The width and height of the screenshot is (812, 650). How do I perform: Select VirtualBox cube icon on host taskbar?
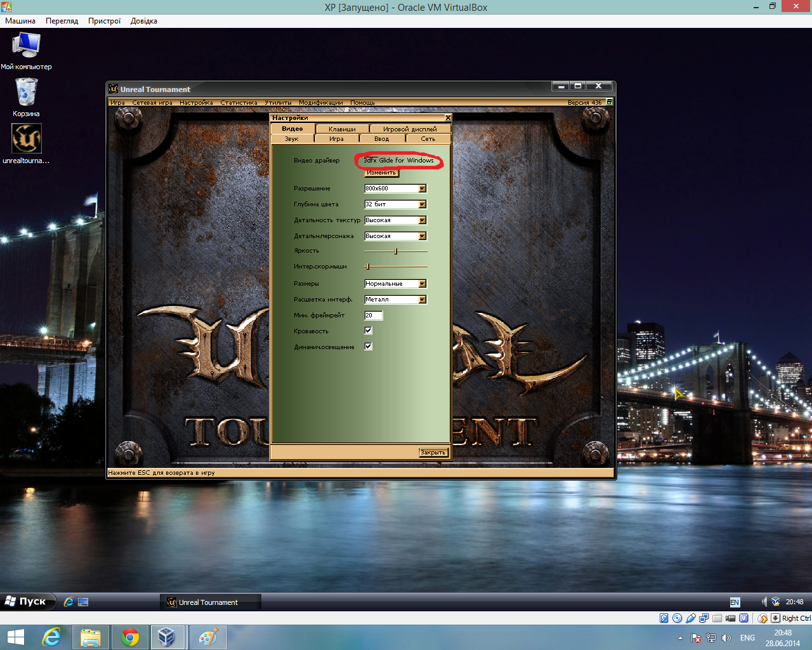coord(168,637)
